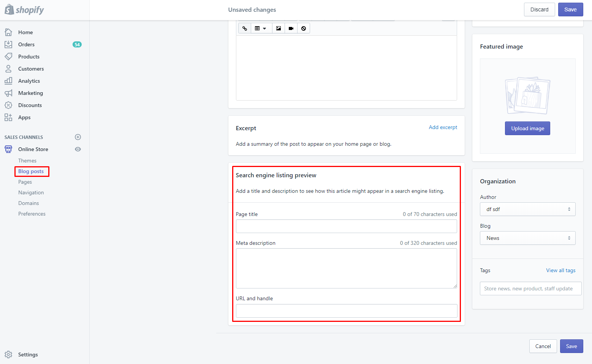Viewport: 592px width, 364px height.
Task: Open the Products section
Action: [29, 57]
